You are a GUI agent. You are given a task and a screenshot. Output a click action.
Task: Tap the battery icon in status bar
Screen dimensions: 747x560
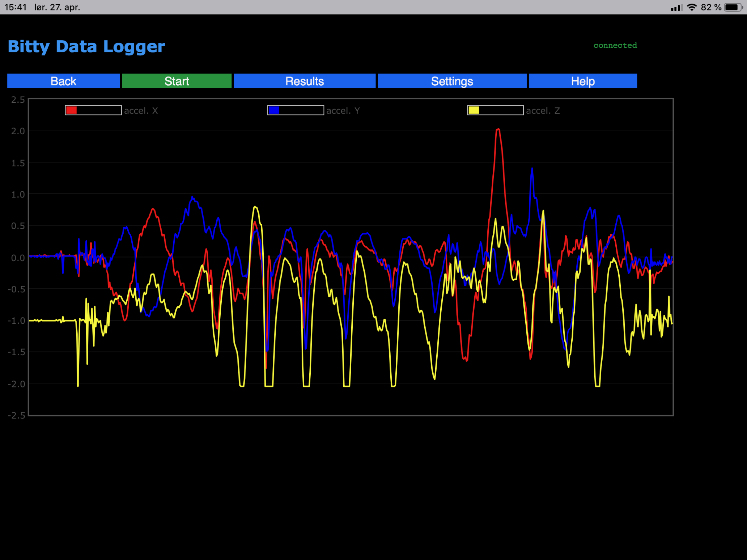733,7
